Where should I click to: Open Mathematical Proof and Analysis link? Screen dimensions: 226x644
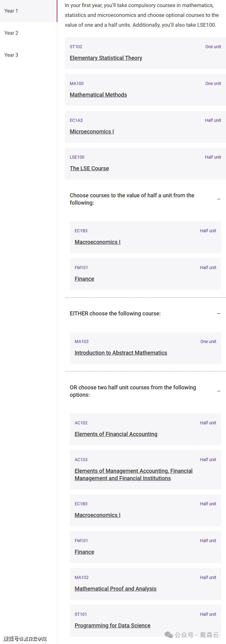115,589
